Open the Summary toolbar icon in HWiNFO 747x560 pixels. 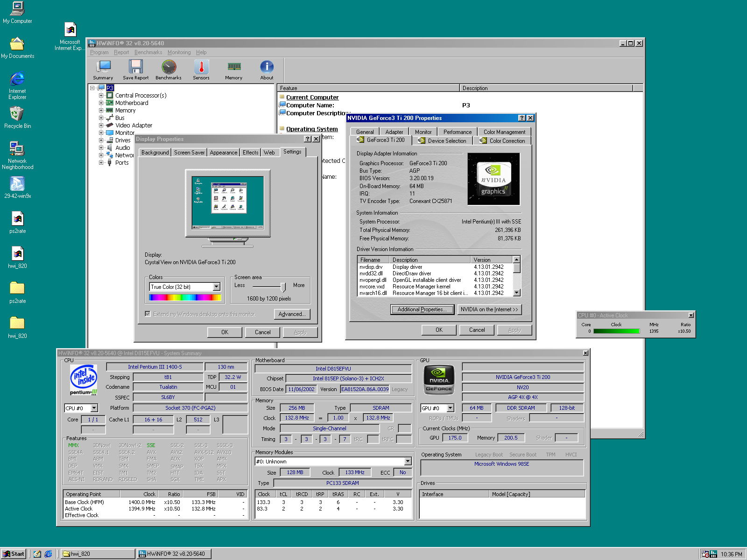[103, 70]
